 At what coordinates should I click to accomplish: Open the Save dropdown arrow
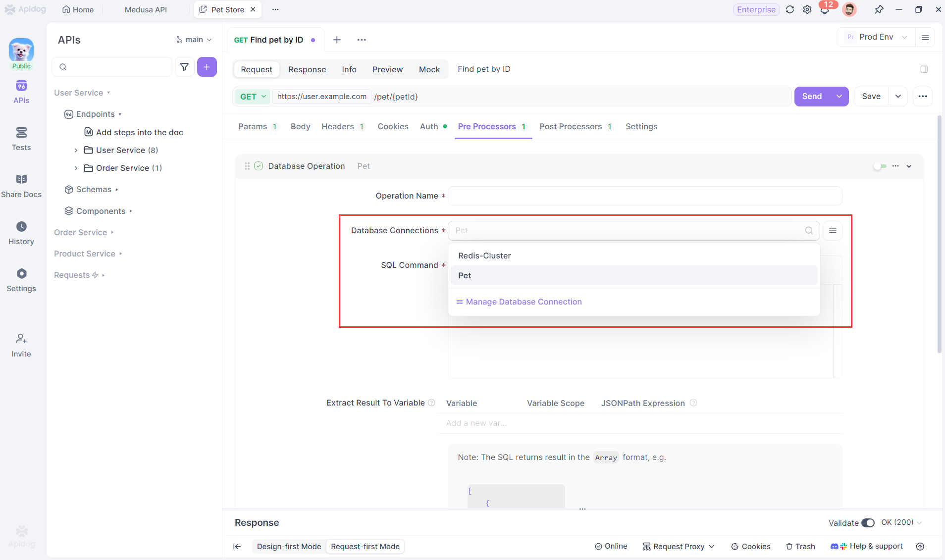tap(898, 97)
